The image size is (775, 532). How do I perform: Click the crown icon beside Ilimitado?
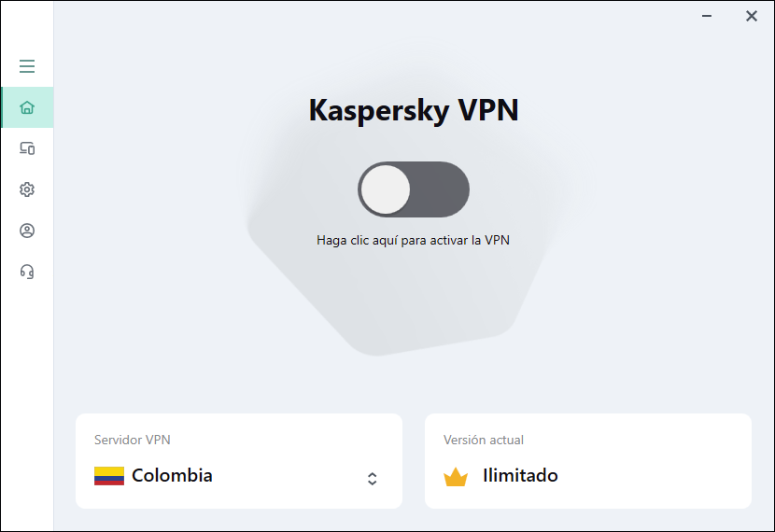tap(456, 477)
